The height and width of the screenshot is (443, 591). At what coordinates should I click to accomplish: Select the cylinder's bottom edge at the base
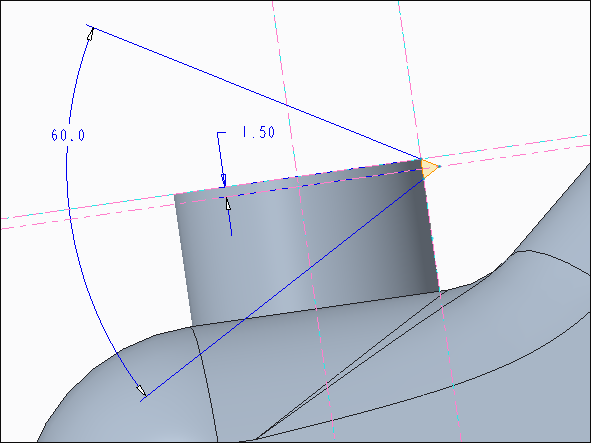click(x=316, y=309)
